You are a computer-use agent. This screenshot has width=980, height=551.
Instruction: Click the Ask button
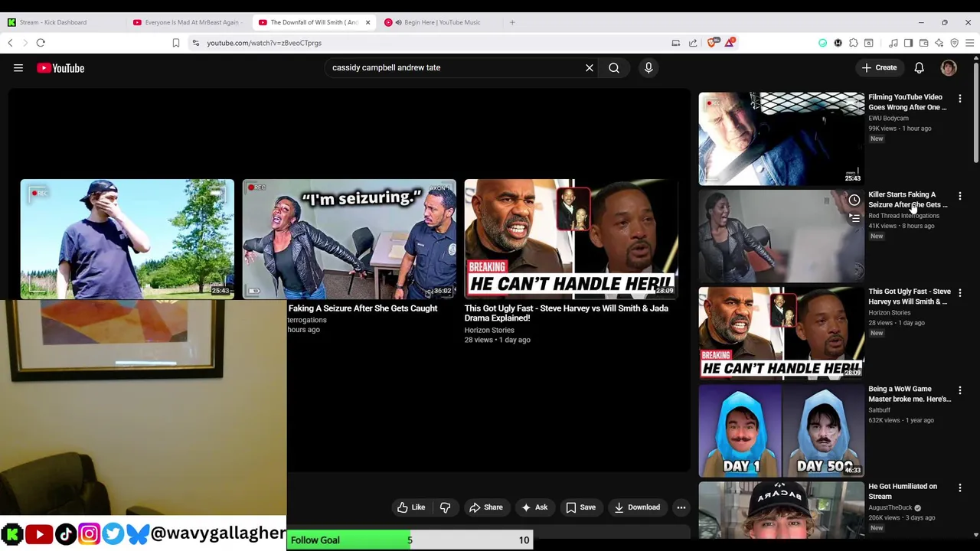tap(534, 507)
